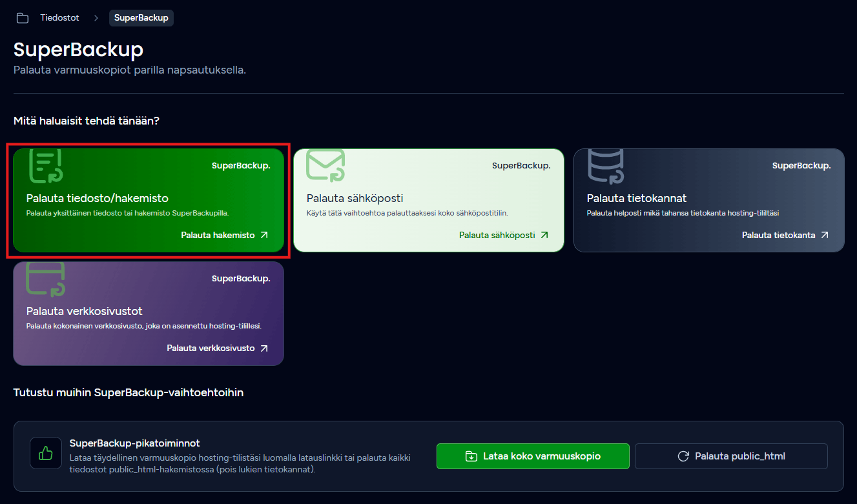
Task: Click the 'Mitä haluaisit tehdä tänään?' heading
Action: (x=87, y=121)
